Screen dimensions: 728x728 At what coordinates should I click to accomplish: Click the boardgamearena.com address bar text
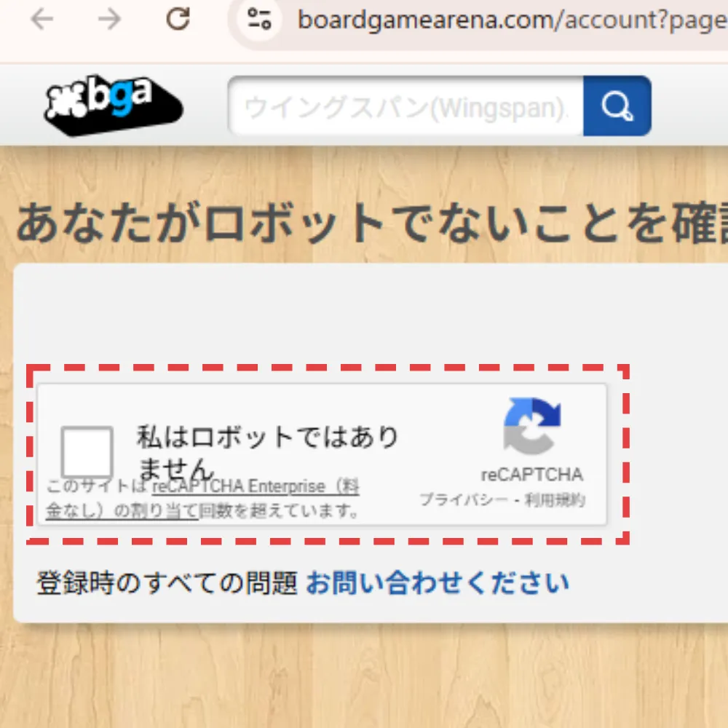coord(473,20)
